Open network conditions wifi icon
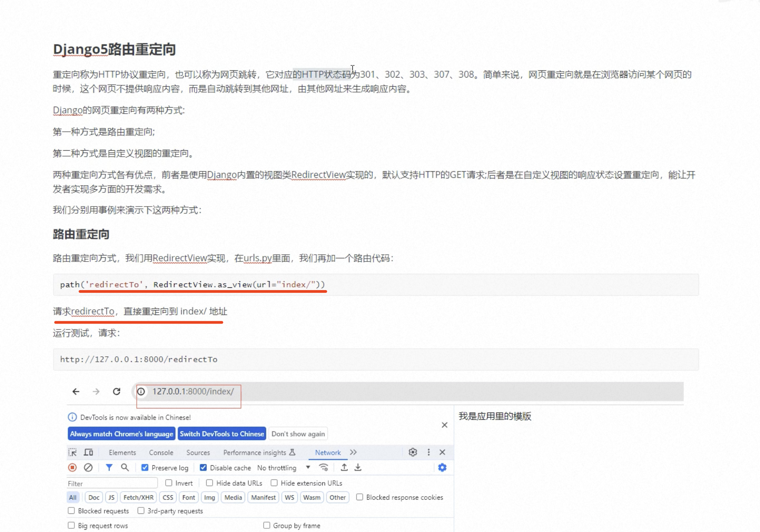760x532 pixels. point(324,468)
